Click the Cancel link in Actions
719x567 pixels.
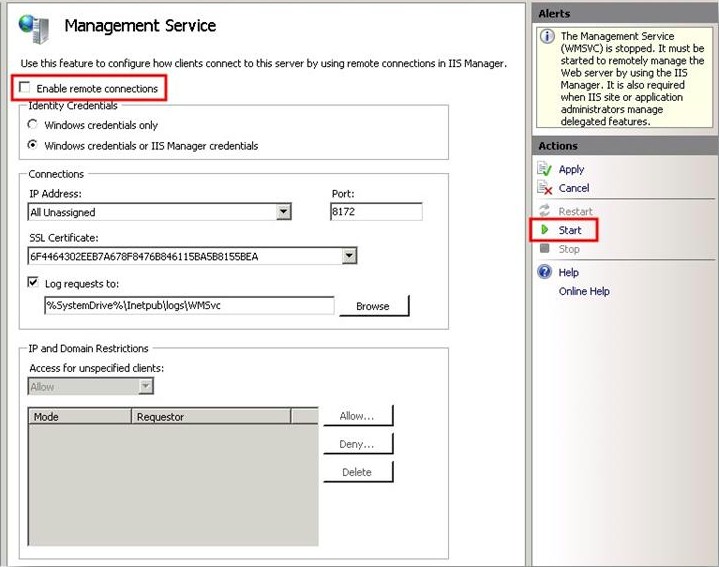tap(574, 188)
